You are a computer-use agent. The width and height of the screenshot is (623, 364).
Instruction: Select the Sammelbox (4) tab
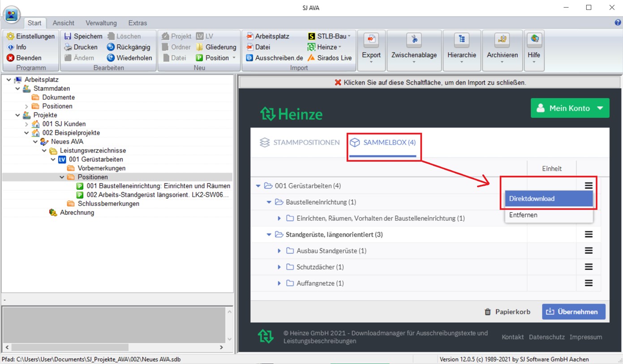click(x=383, y=142)
